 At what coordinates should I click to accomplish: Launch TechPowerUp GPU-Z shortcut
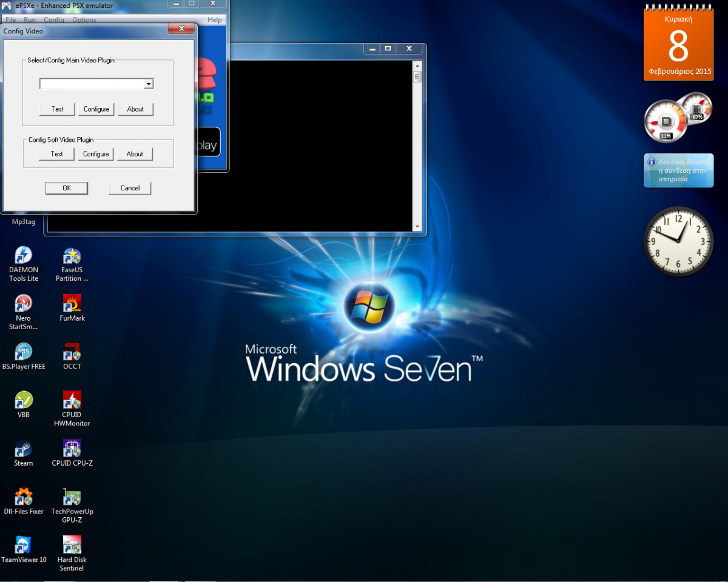click(x=72, y=505)
